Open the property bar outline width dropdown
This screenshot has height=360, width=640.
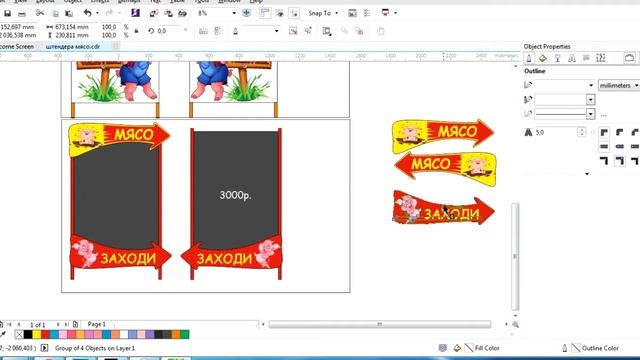[x=276, y=31]
